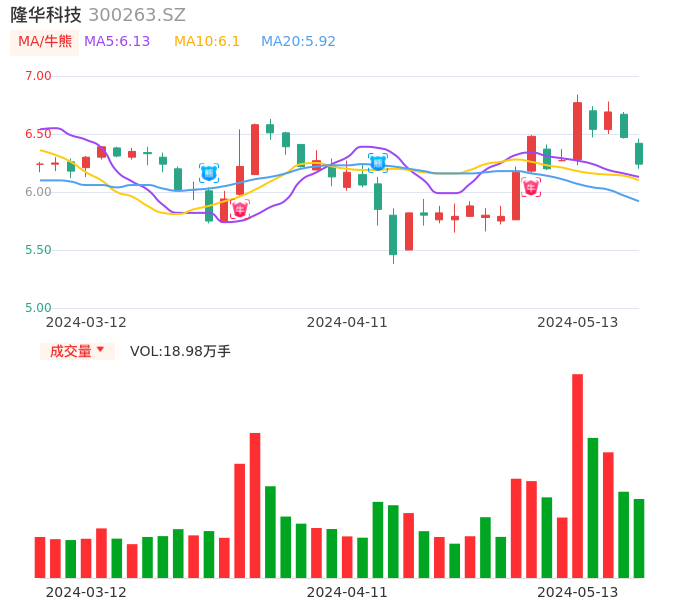Image resolution: width=686 pixels, height=606 pixels.
Task: Select the tallest red volume bar
Action: pyautogui.click(x=577, y=475)
